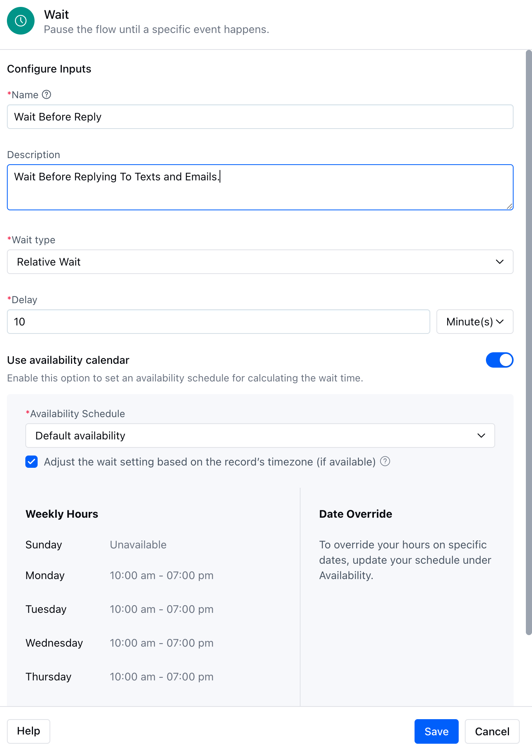Viewport: 532px width, 756px height.
Task: Open the Help button
Action: click(x=28, y=731)
